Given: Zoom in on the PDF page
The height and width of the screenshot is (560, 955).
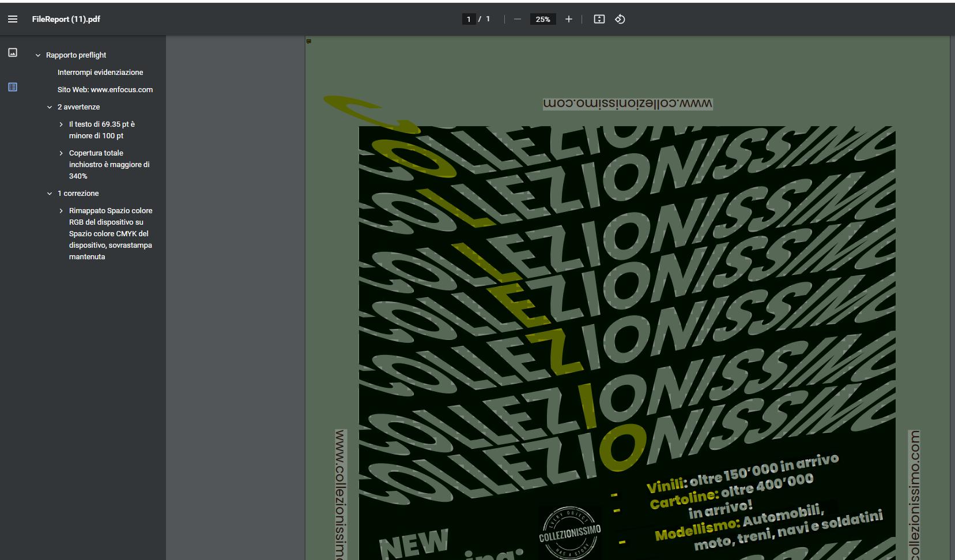Looking at the screenshot, I should pos(569,19).
